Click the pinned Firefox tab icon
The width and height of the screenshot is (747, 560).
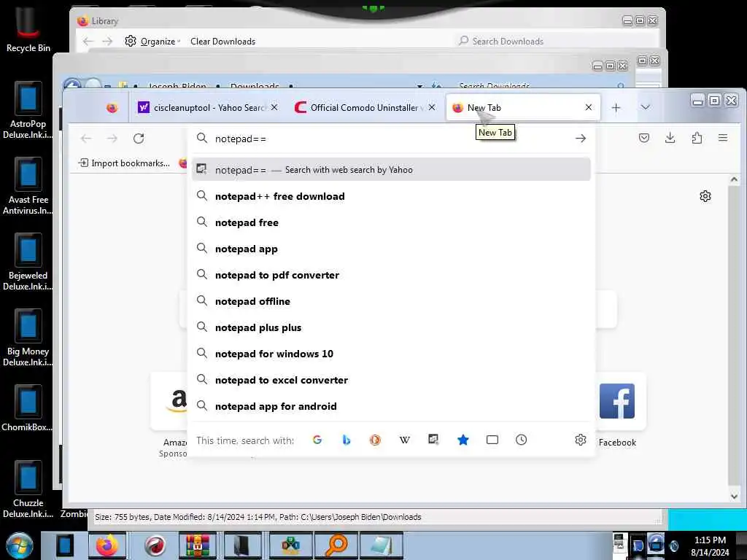point(112,108)
